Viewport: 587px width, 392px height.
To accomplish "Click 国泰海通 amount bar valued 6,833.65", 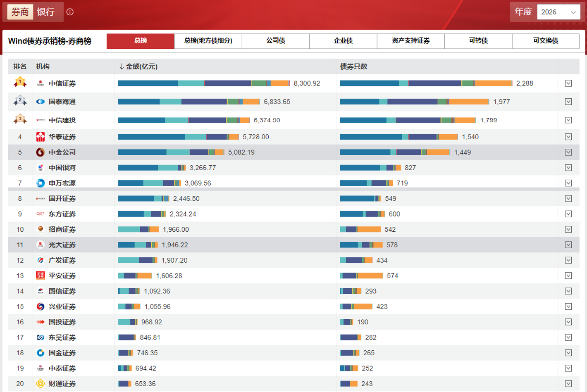I will click(x=189, y=102).
